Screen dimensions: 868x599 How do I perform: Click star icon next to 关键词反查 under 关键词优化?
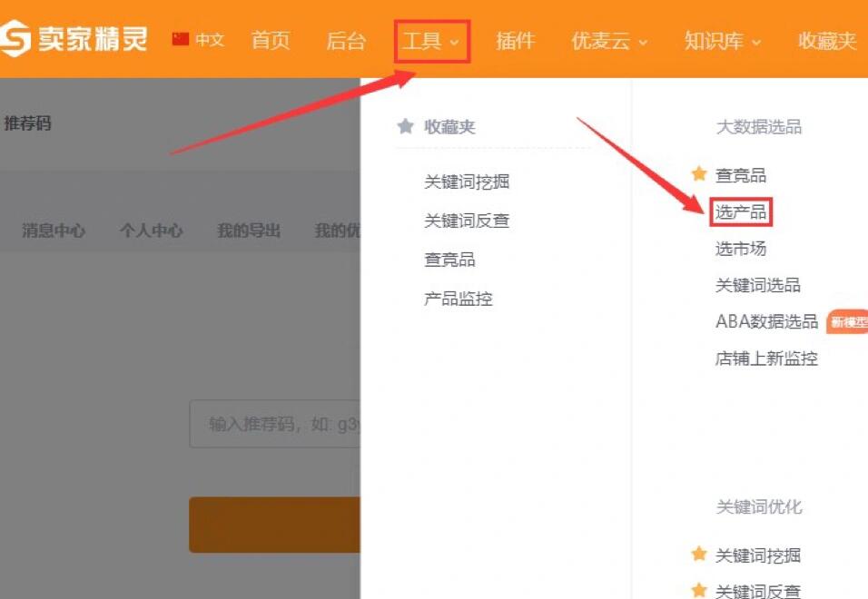(698, 590)
